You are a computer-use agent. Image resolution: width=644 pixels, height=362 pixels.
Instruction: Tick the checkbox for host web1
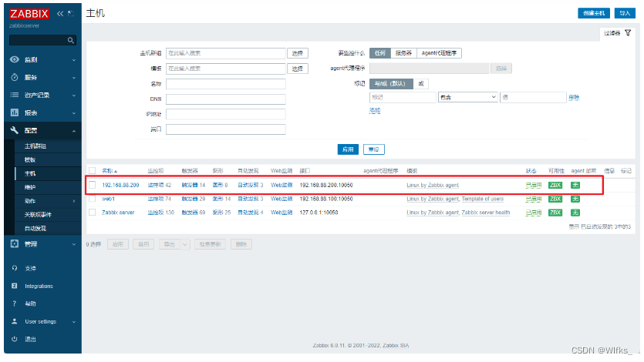93,199
